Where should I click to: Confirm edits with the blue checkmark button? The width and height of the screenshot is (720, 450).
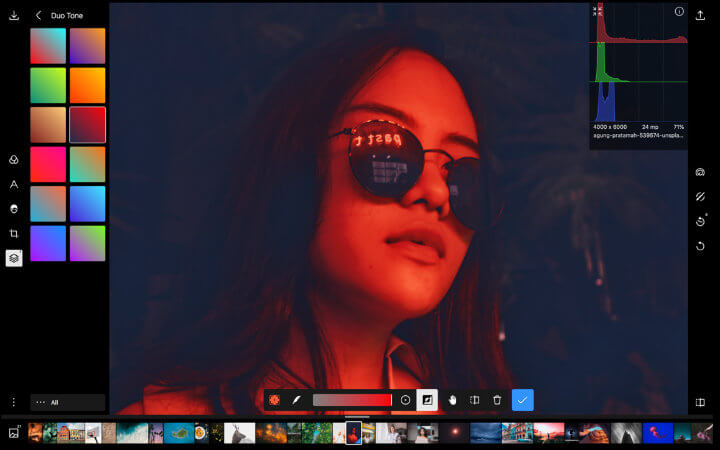click(523, 400)
